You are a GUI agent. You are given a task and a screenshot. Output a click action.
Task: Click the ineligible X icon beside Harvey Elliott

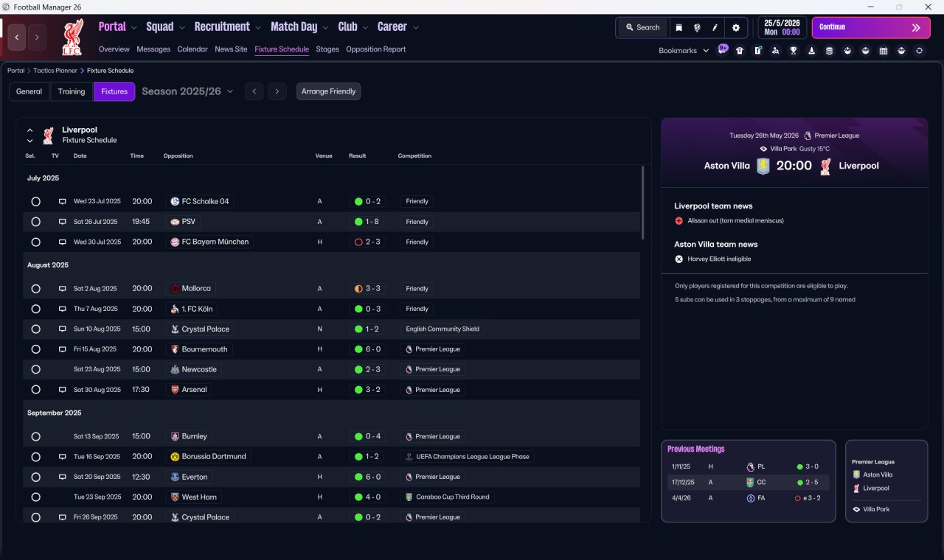pyautogui.click(x=678, y=259)
